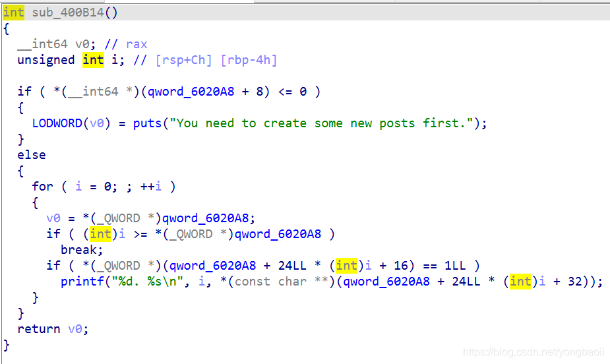Click qword_6020A8 in the == 1LL condition

pos(212,266)
